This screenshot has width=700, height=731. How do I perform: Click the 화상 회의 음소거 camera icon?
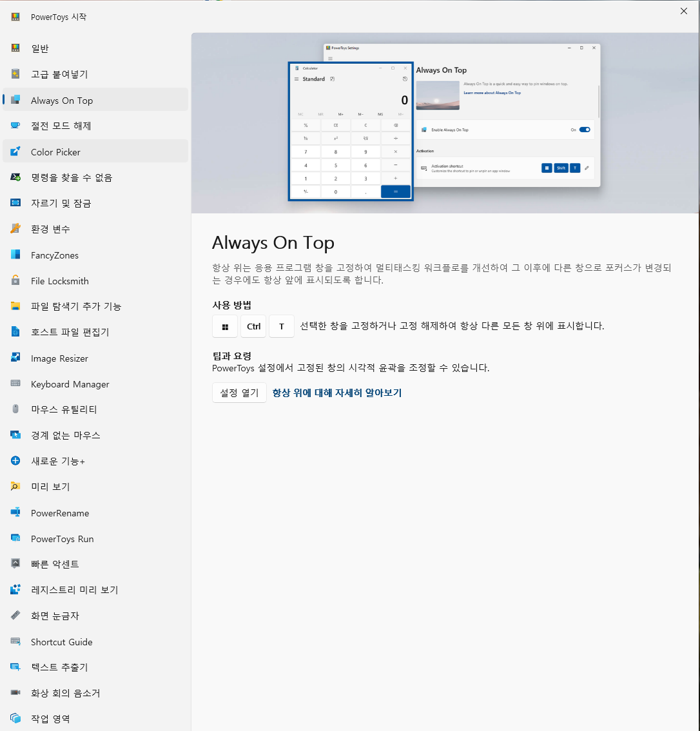[x=15, y=692]
